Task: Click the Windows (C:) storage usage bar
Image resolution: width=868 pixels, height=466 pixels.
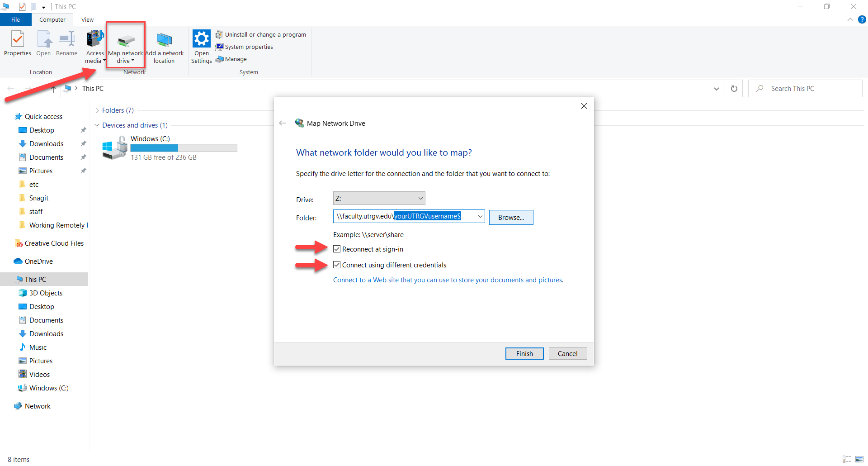Action: click(184, 148)
